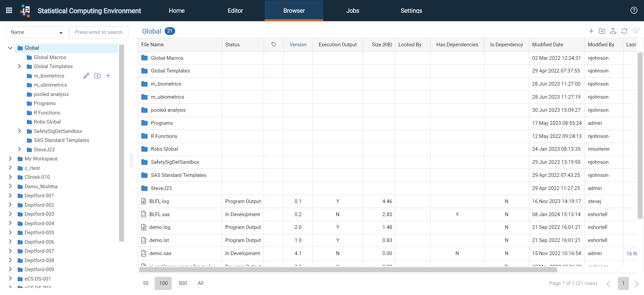The width and height of the screenshot is (644, 295).
Task: Click the pencil edit icon on m_biometrics
Action: [x=87, y=76]
